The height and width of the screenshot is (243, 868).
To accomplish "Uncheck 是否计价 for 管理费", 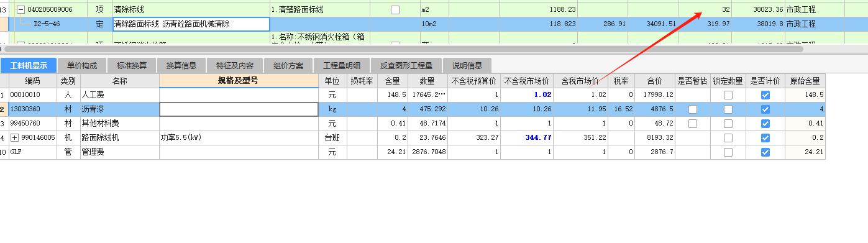I will pos(765,152).
